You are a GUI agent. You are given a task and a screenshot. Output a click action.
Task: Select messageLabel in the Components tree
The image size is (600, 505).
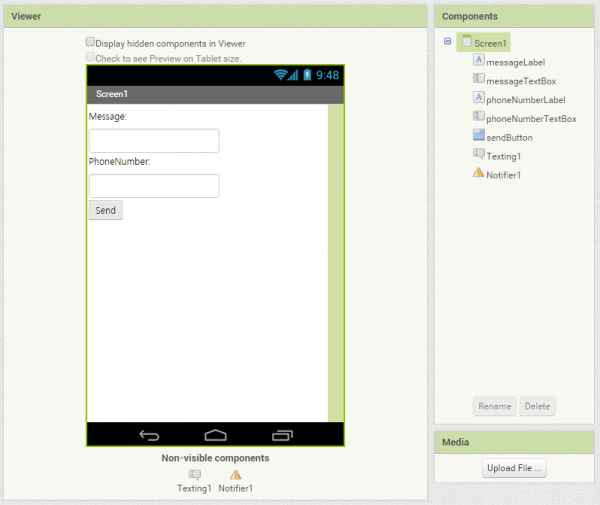515,62
